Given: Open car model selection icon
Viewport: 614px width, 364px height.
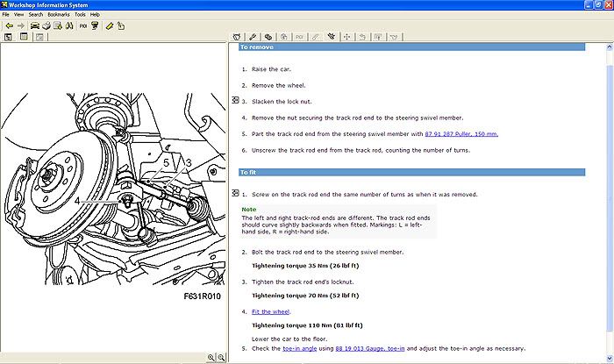Looking at the screenshot, I should [x=35, y=26].
